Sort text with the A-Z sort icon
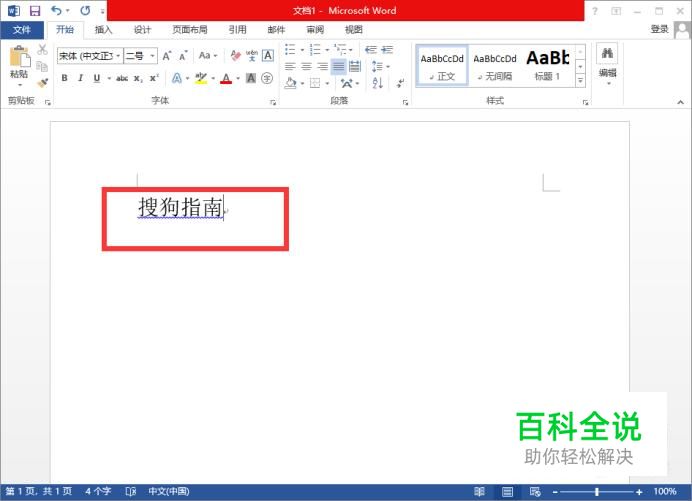Screen dimensions: 692x501 pos(377,83)
